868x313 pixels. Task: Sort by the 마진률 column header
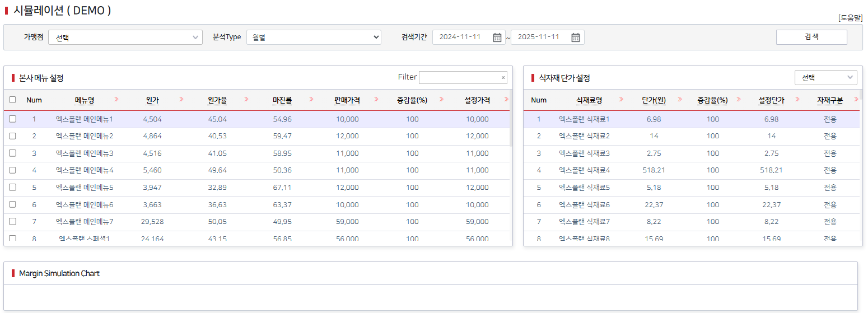tap(282, 100)
